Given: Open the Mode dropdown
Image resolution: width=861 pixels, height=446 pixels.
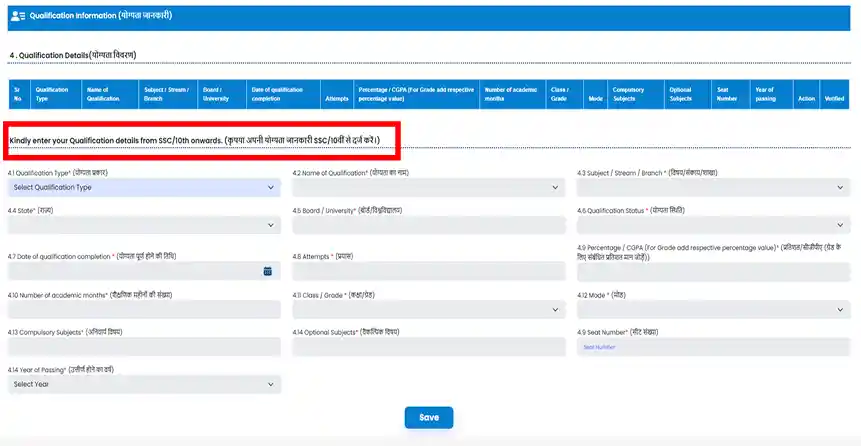Looking at the screenshot, I should tap(713, 310).
